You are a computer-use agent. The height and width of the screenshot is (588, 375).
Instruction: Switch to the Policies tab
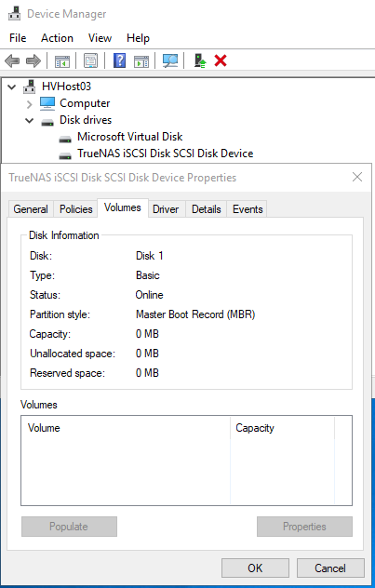tap(75, 209)
